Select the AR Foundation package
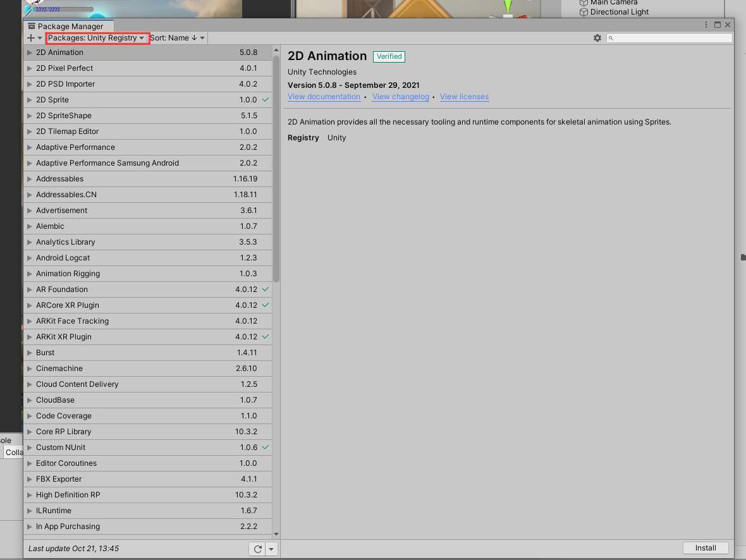This screenshot has height=560, width=746. 147,289
